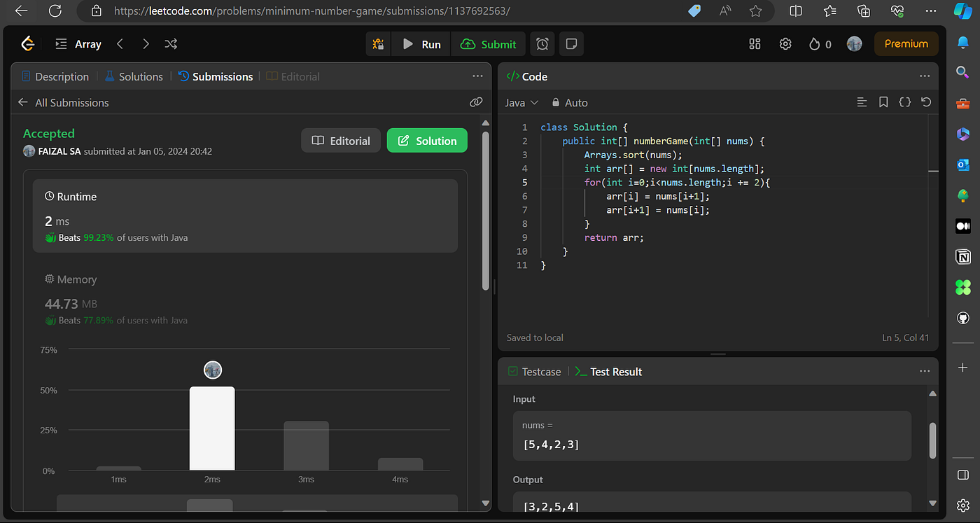Screen dimensions: 980x523
Task: Copy submission link icon
Action: pos(476,102)
